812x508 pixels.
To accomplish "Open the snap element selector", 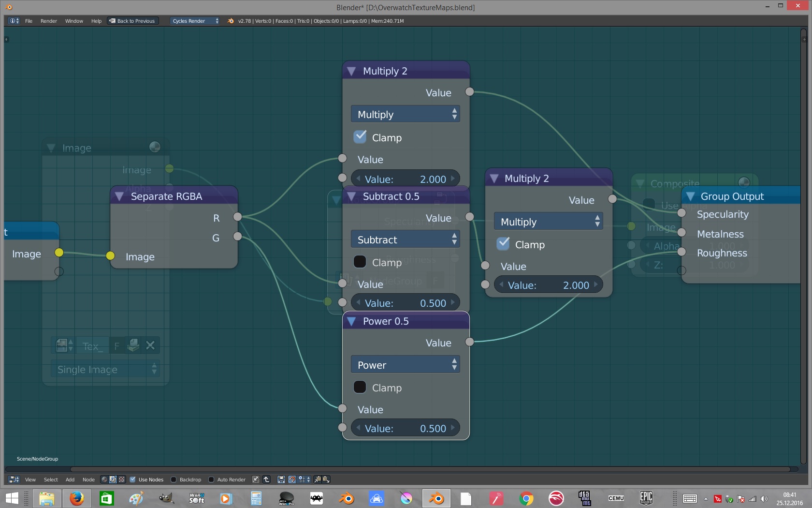I will point(304,479).
